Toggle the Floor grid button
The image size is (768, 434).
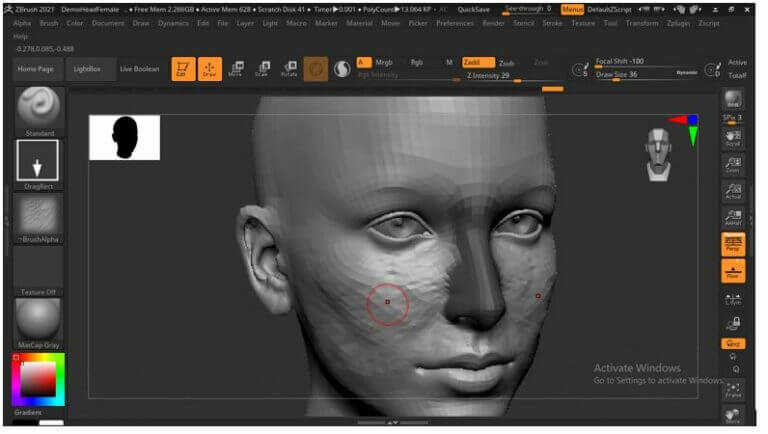(733, 271)
